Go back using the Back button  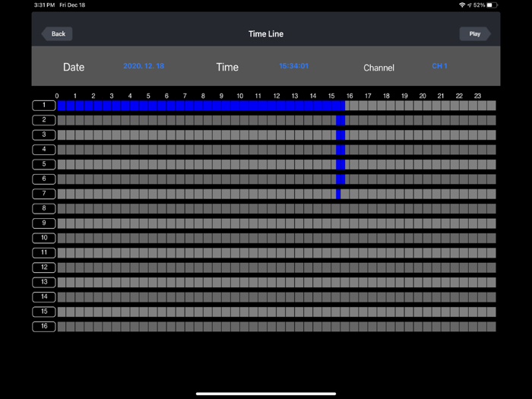[57, 34]
